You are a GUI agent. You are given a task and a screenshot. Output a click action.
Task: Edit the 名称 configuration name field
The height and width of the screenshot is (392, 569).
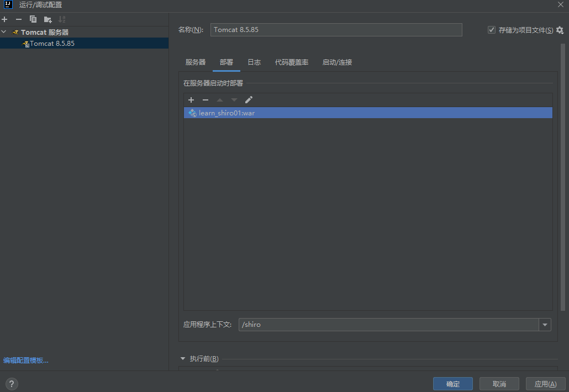(x=336, y=30)
